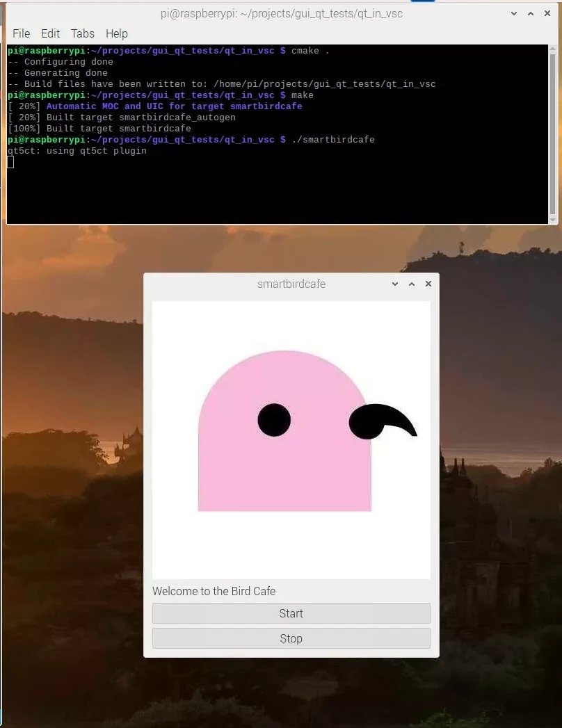Click the pink bird drawing canvas

point(291,440)
